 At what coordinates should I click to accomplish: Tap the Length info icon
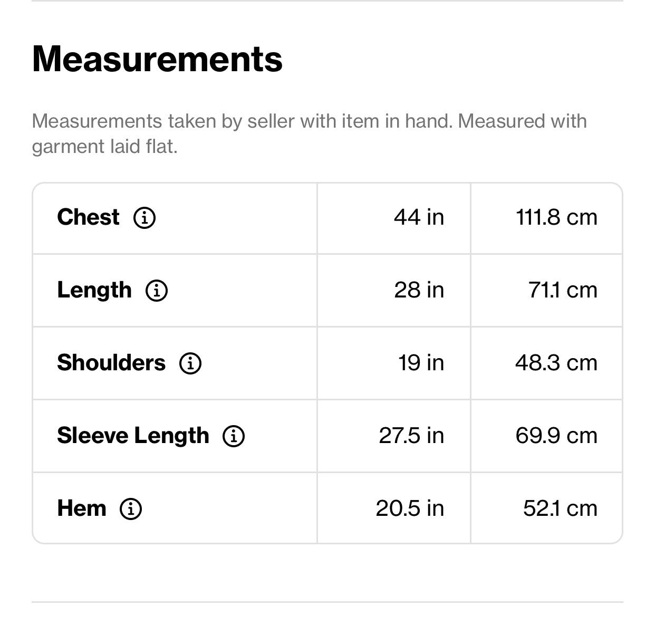(x=157, y=290)
